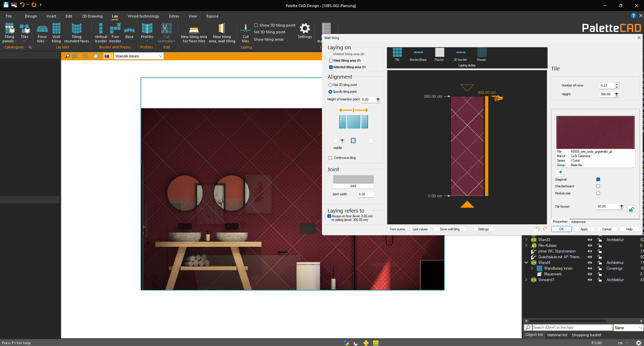Open the Wand4 innen view dropdown
644x346 pixels.
point(160,56)
